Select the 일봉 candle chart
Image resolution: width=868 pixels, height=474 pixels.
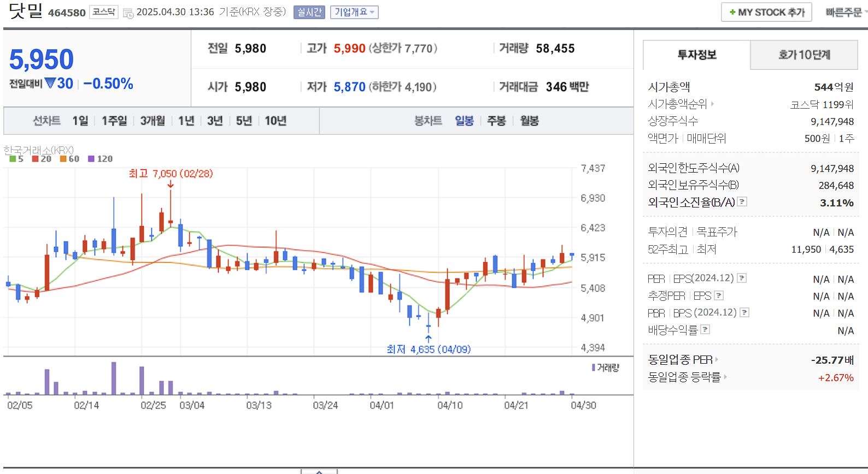[x=464, y=121]
